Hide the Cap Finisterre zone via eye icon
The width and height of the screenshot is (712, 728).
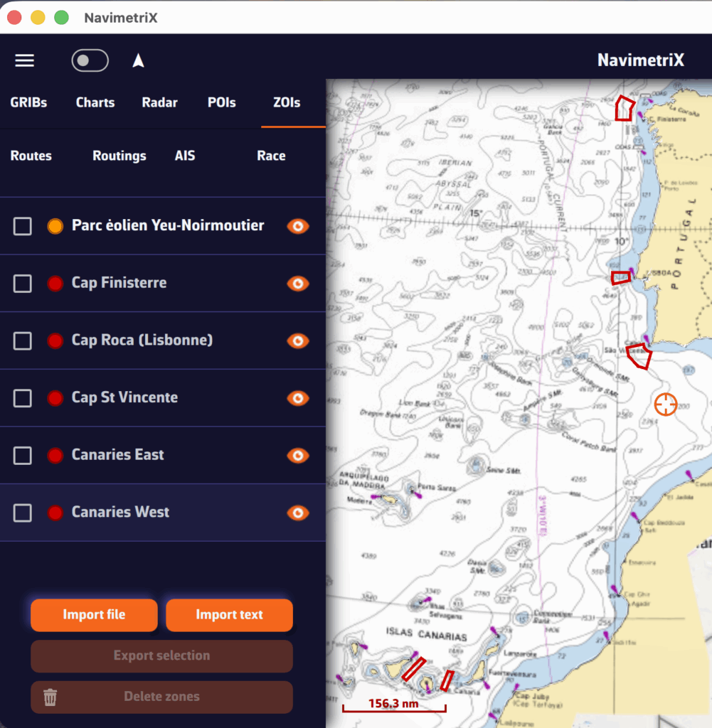tap(298, 284)
